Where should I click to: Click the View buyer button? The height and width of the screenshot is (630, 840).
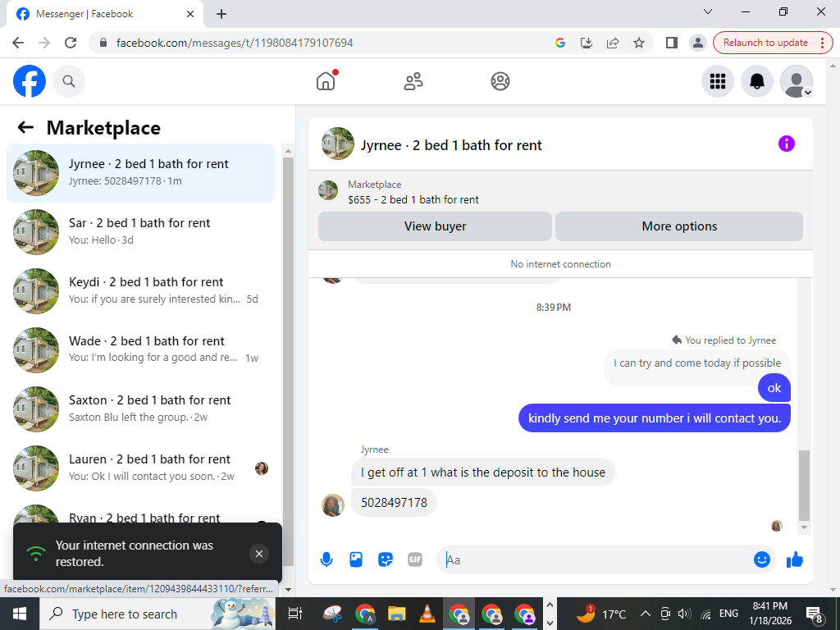pos(435,226)
